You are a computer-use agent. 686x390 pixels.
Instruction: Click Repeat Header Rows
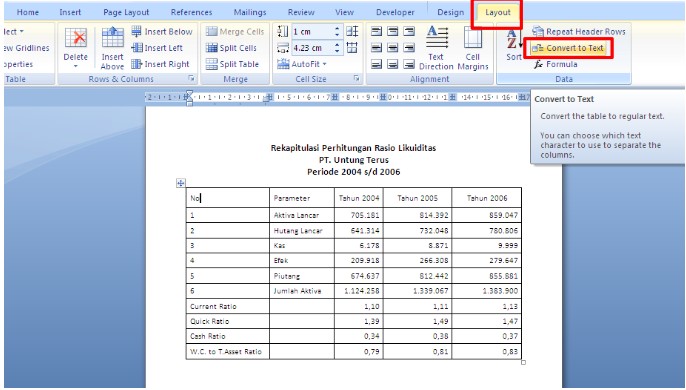tap(579, 32)
